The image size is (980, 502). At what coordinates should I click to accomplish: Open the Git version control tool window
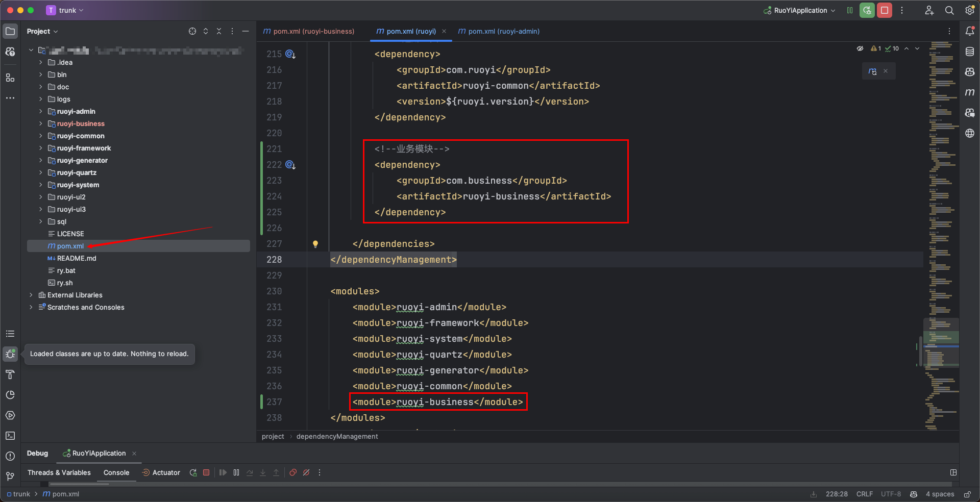pyautogui.click(x=10, y=476)
